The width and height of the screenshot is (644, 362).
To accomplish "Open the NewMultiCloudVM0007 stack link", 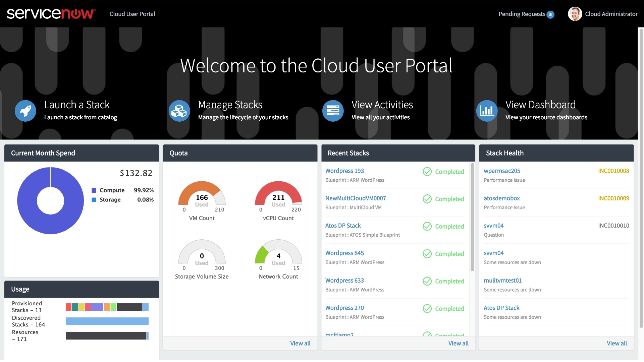I will [356, 198].
